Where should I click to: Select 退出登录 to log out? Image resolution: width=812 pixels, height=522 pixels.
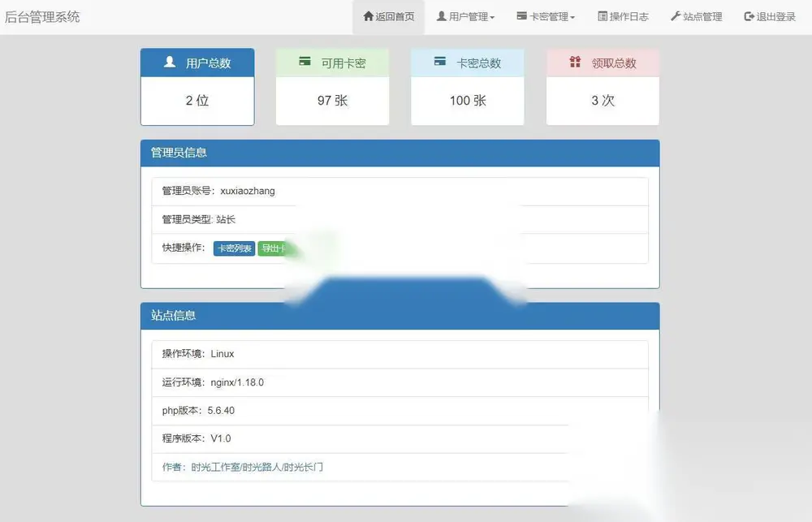(770, 16)
